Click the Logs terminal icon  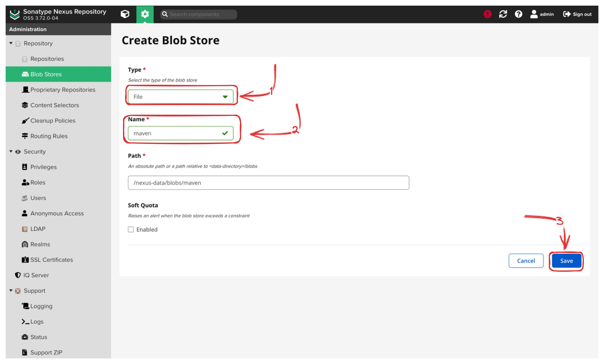click(x=26, y=321)
